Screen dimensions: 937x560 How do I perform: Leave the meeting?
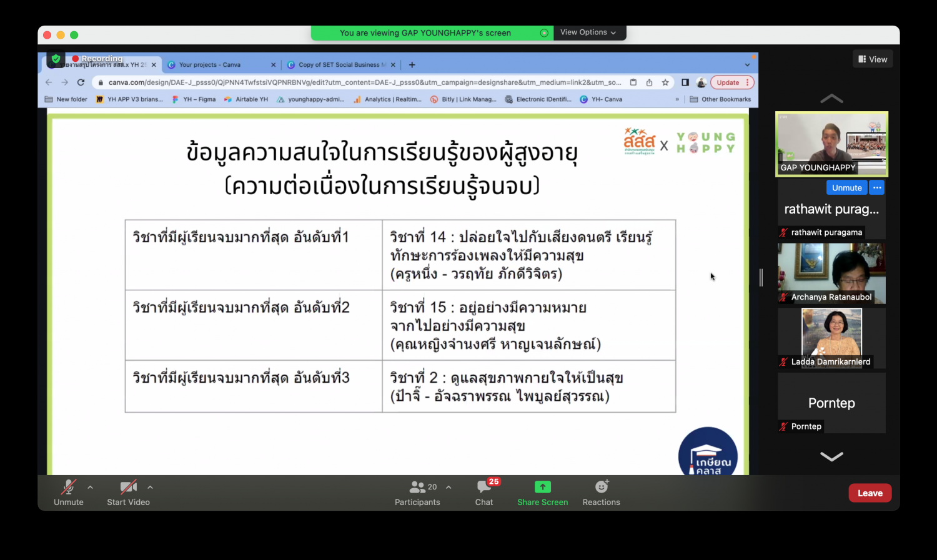870,493
